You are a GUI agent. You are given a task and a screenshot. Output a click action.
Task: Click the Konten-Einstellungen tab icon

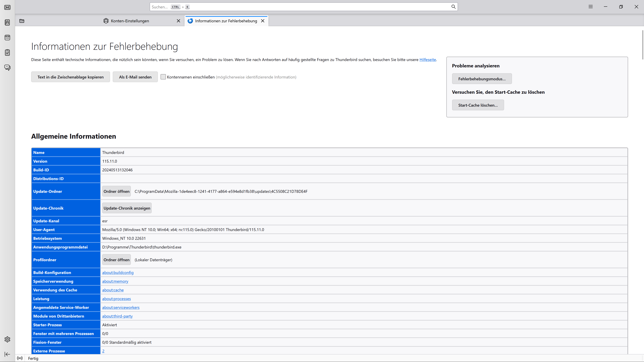click(106, 21)
